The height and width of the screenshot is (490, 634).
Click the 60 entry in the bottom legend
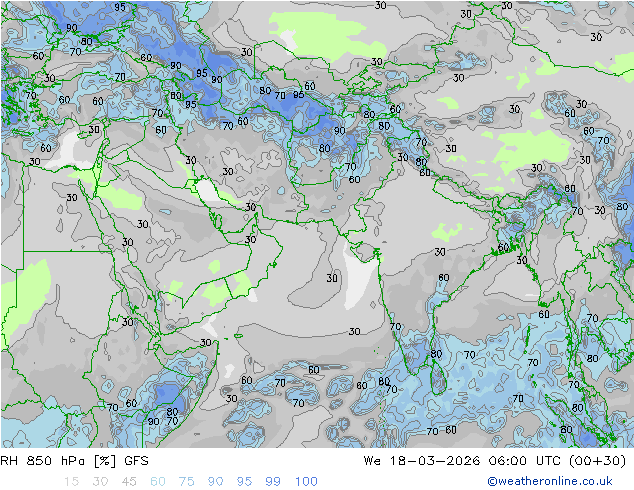tap(158, 482)
